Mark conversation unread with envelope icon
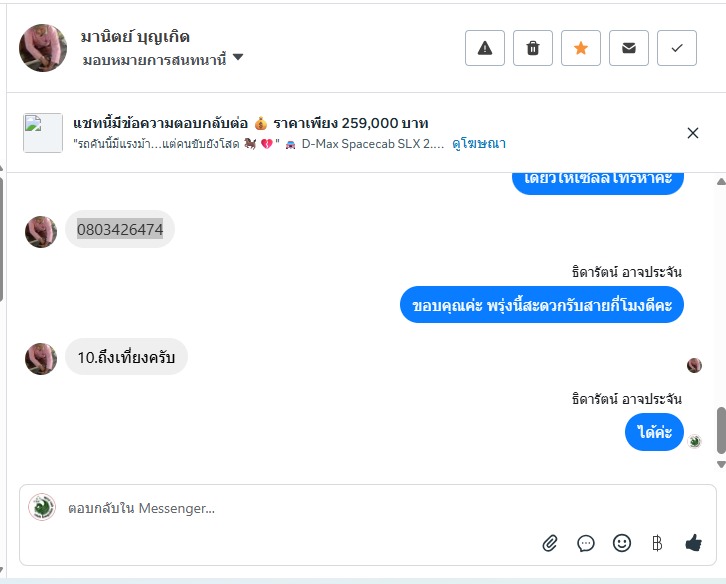The image size is (726, 584). [x=629, y=48]
